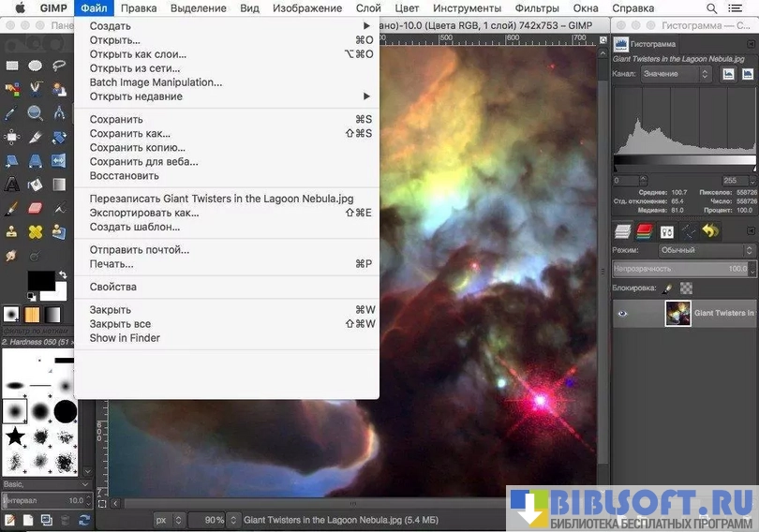
Task: Select the Heal tool
Action: 36,231
